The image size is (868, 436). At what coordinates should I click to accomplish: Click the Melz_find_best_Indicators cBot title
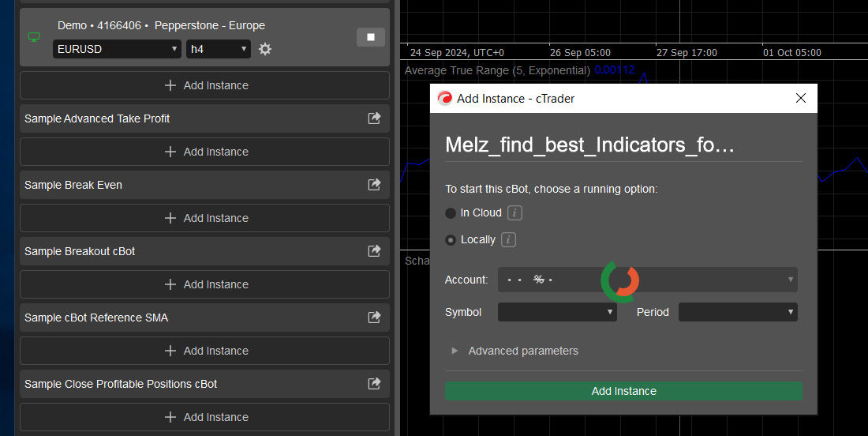(x=589, y=145)
